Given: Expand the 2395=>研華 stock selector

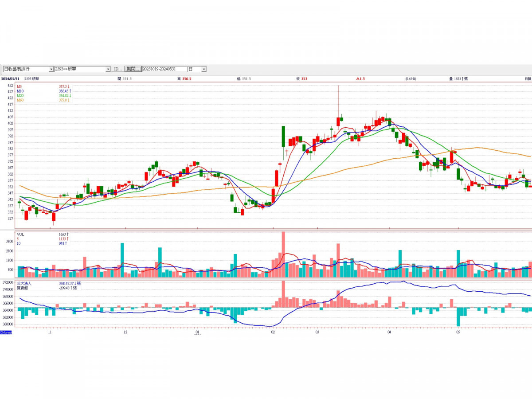Looking at the screenshot, I should (108, 69).
